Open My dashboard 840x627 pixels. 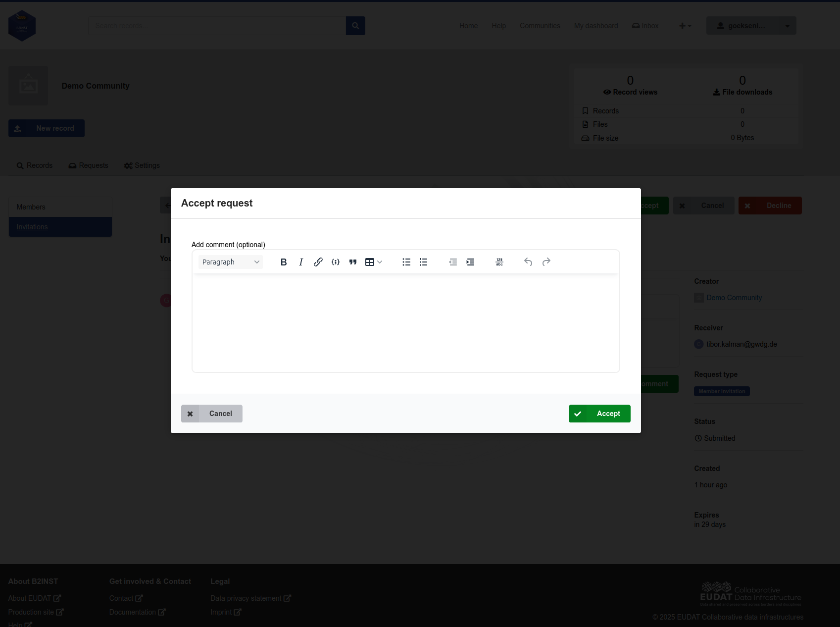(x=596, y=26)
